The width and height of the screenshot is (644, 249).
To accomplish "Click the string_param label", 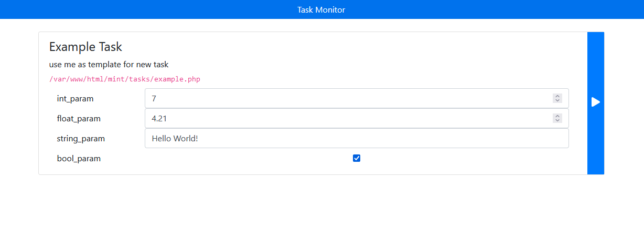I will click(x=81, y=138).
